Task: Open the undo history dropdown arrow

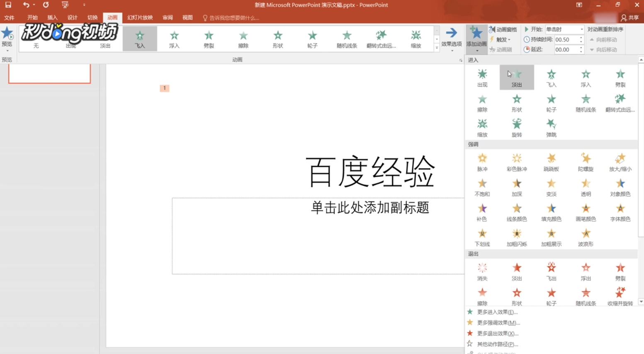Action: (x=34, y=5)
